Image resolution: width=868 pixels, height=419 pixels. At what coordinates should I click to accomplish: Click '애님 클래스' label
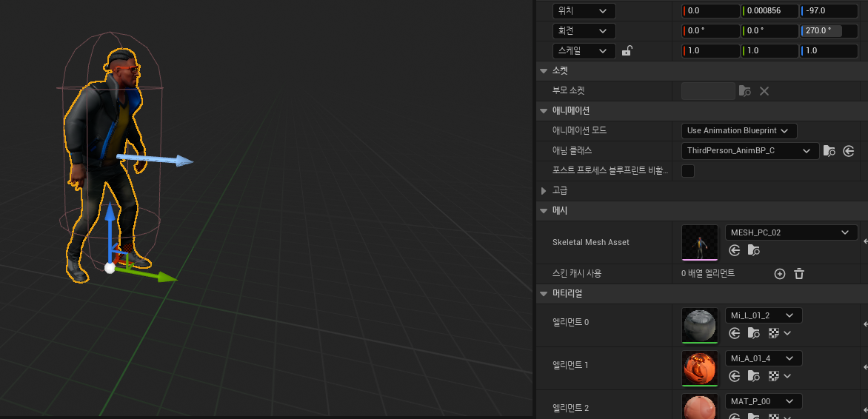[572, 150]
